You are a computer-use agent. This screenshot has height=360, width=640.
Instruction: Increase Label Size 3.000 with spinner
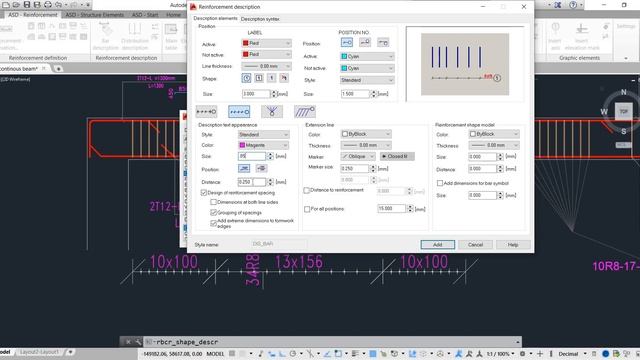(x=274, y=92)
